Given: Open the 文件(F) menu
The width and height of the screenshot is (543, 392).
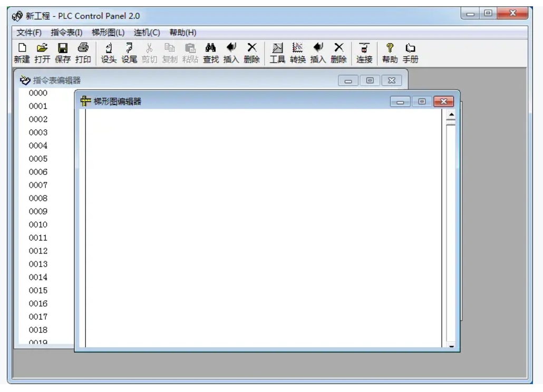Looking at the screenshot, I should pyautogui.click(x=29, y=33).
